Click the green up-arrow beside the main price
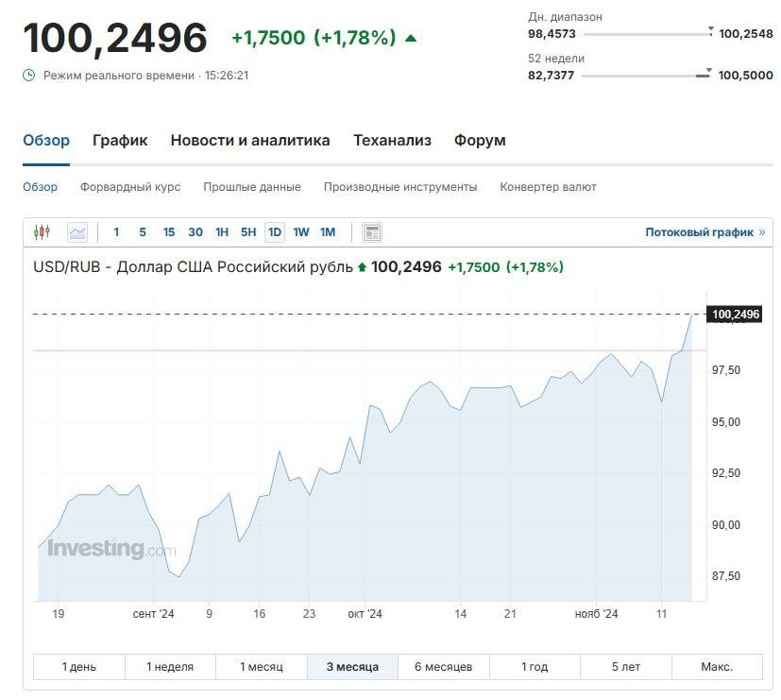Image resolution: width=781 pixels, height=700 pixels. tap(411, 39)
